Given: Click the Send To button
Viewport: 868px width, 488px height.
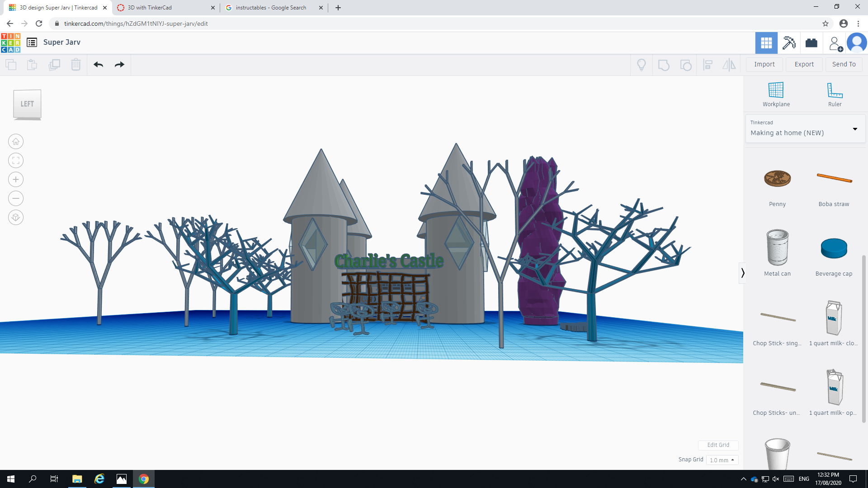Looking at the screenshot, I should point(844,65).
